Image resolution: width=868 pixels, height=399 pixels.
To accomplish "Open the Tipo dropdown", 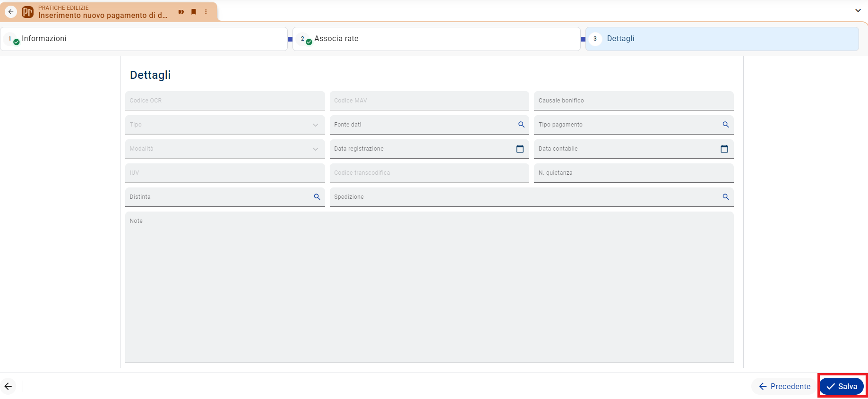I will (225, 125).
